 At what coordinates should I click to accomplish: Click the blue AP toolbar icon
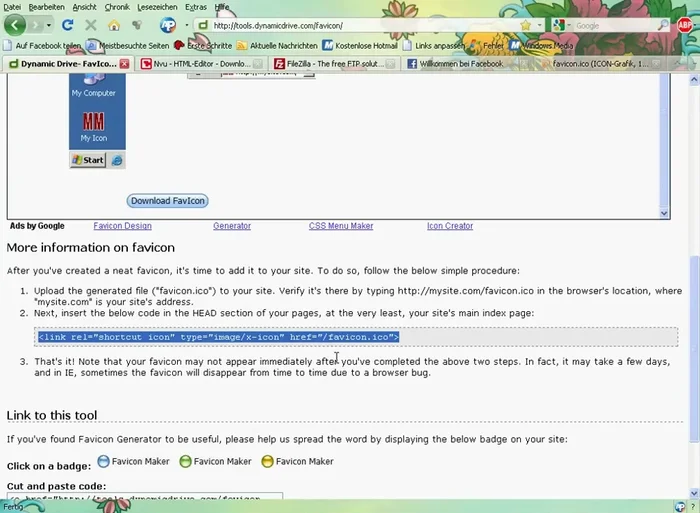[168, 25]
